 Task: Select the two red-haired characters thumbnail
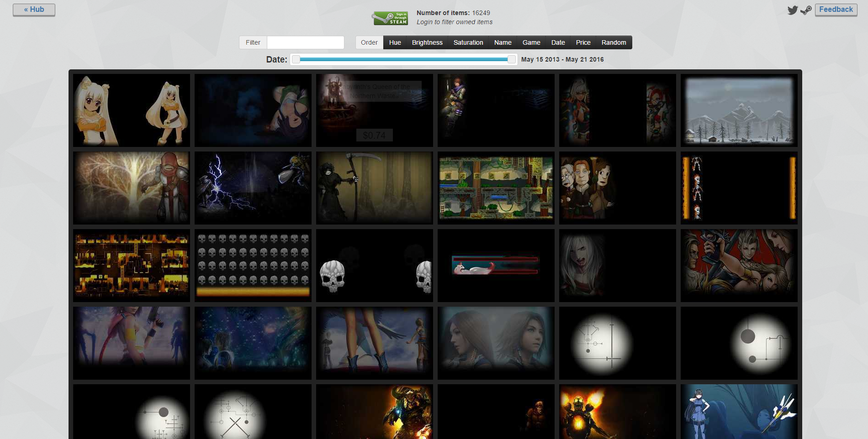tap(618, 110)
